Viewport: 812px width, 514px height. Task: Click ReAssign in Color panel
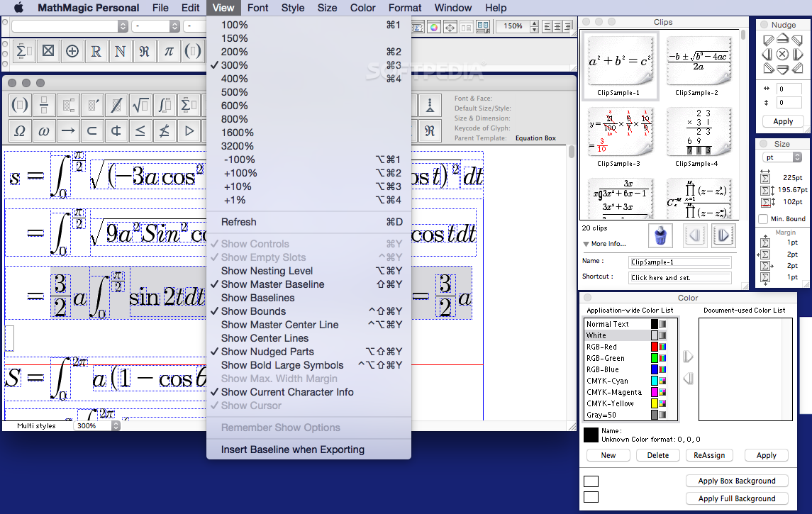pos(709,455)
